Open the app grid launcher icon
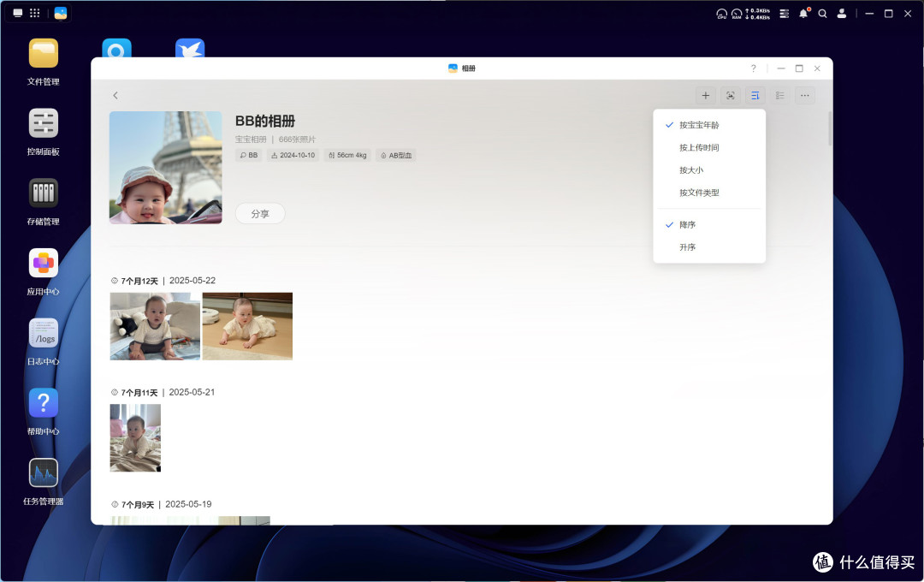 (35, 13)
